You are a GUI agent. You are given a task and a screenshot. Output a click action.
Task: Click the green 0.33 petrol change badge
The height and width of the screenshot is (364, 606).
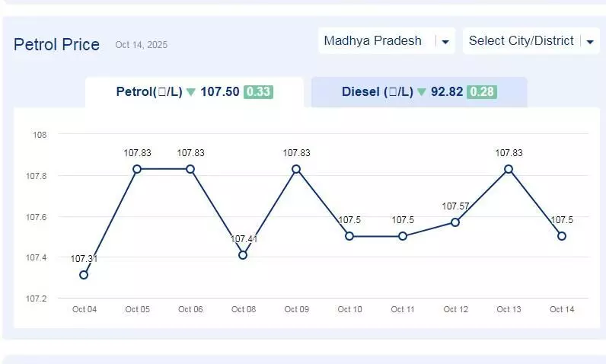tap(258, 92)
